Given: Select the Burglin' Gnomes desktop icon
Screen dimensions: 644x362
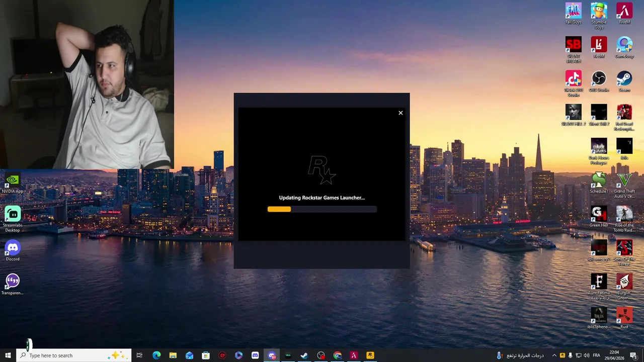Looking at the screenshot, I should click(624, 287).
